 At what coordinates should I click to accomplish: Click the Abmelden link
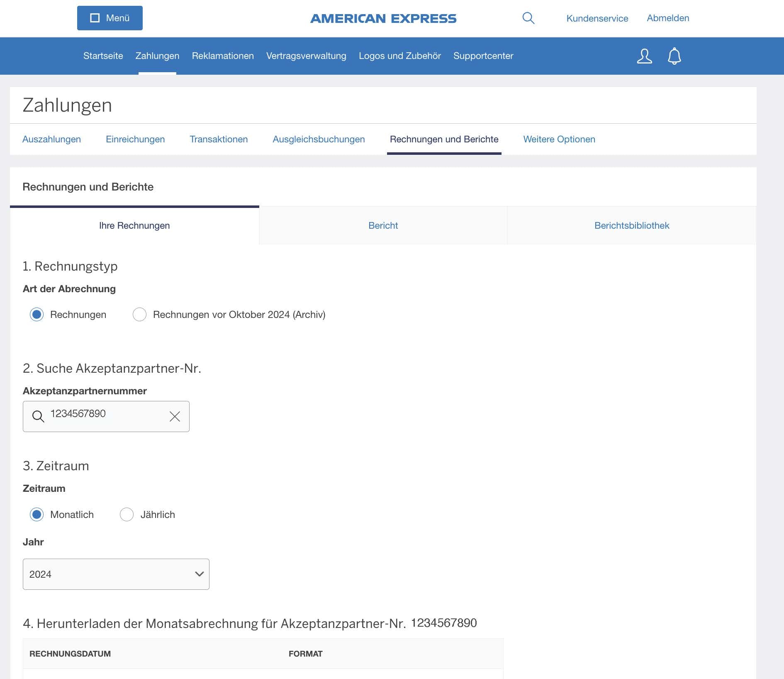point(667,18)
